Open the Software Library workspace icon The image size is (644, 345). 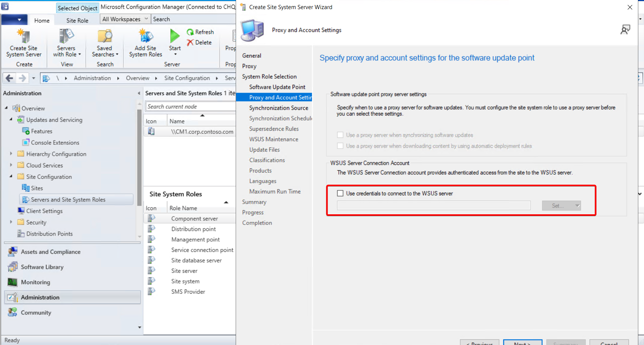coord(13,267)
